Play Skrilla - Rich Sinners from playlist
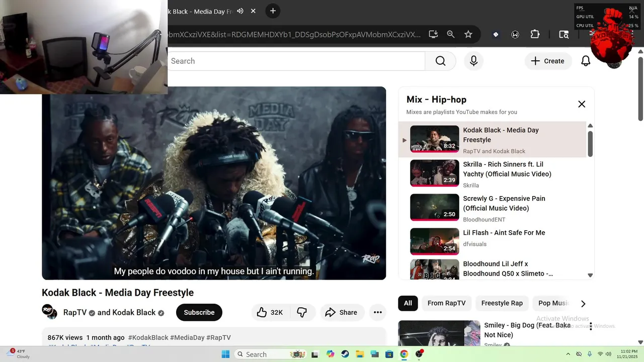The height and width of the screenshot is (362, 644). (x=493, y=174)
